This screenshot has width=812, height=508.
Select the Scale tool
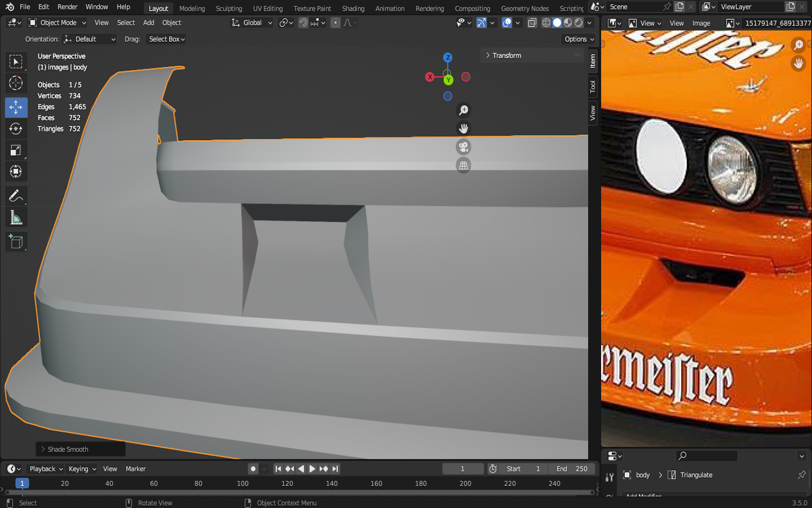16,150
